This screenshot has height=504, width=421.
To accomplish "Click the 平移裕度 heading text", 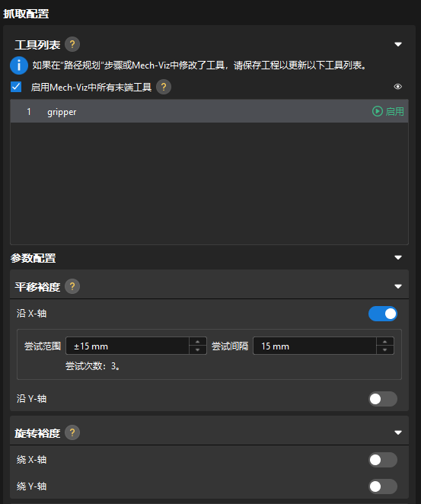I will 37,287.
